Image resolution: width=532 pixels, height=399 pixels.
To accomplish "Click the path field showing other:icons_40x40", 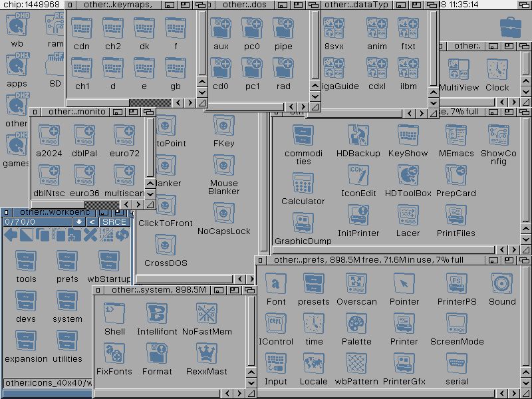I will point(47,383).
